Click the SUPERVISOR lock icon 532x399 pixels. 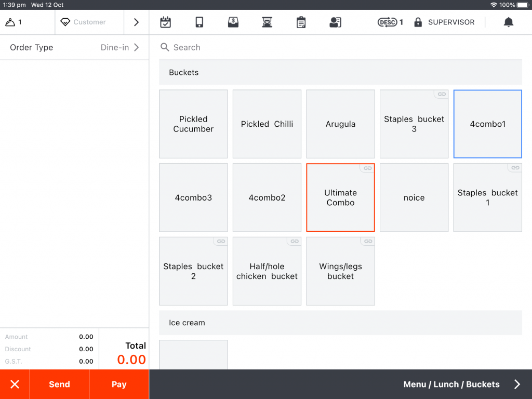418,22
